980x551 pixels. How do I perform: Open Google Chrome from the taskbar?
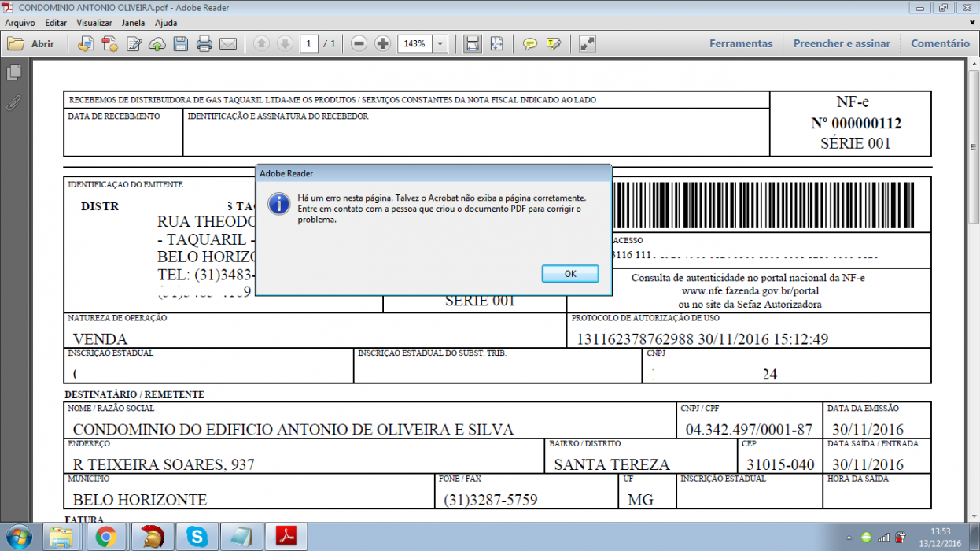point(106,538)
